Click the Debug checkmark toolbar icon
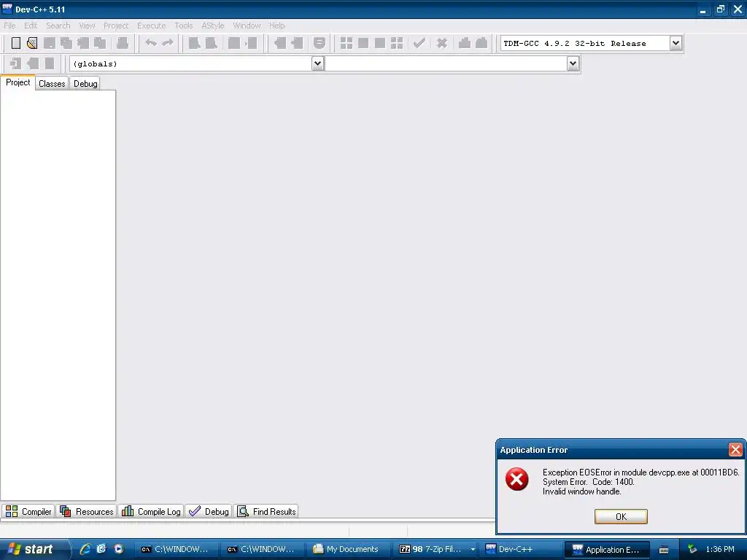 click(419, 43)
